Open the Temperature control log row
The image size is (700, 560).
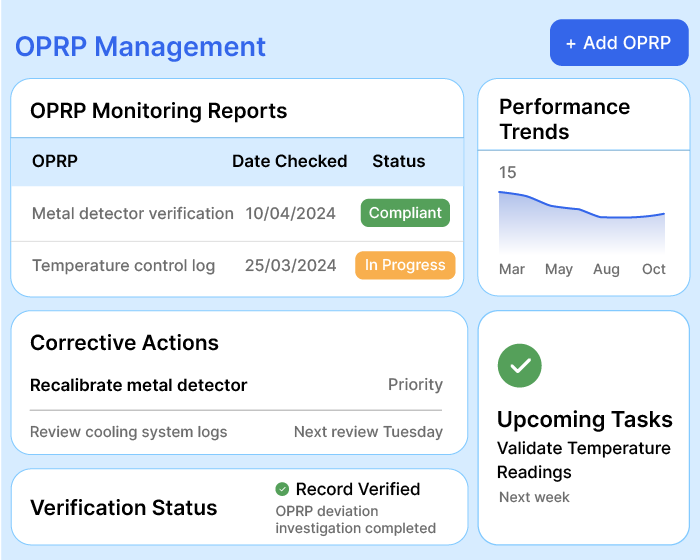(123, 265)
